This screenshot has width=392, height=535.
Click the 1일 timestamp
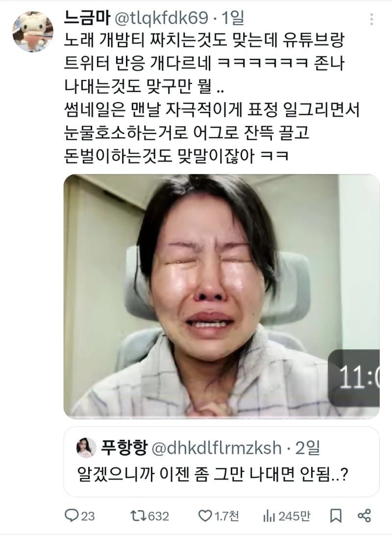233,18
